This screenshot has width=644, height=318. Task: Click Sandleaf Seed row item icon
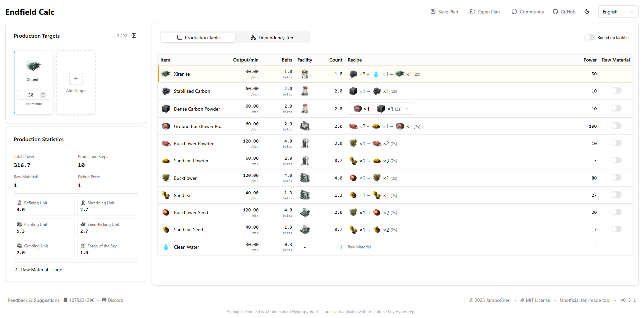[166, 230]
